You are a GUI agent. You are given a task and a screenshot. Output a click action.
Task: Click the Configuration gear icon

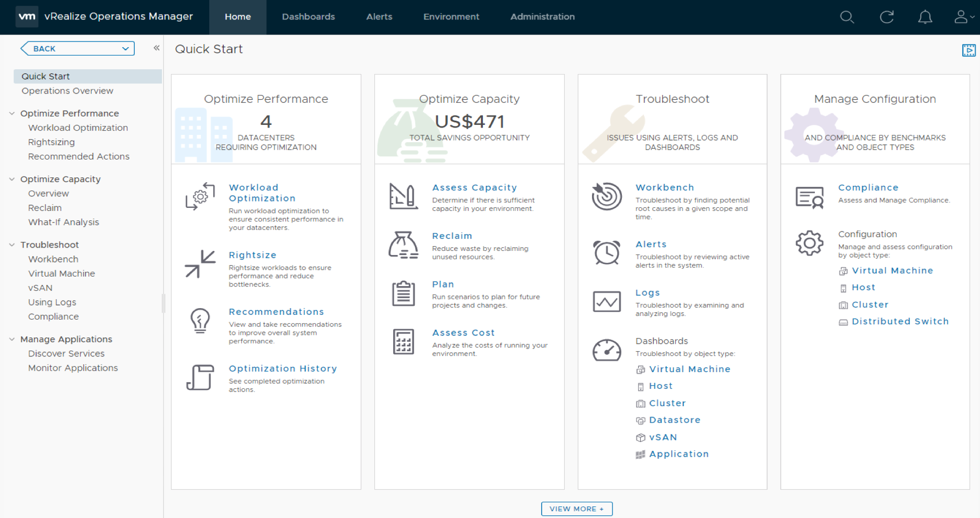point(810,243)
